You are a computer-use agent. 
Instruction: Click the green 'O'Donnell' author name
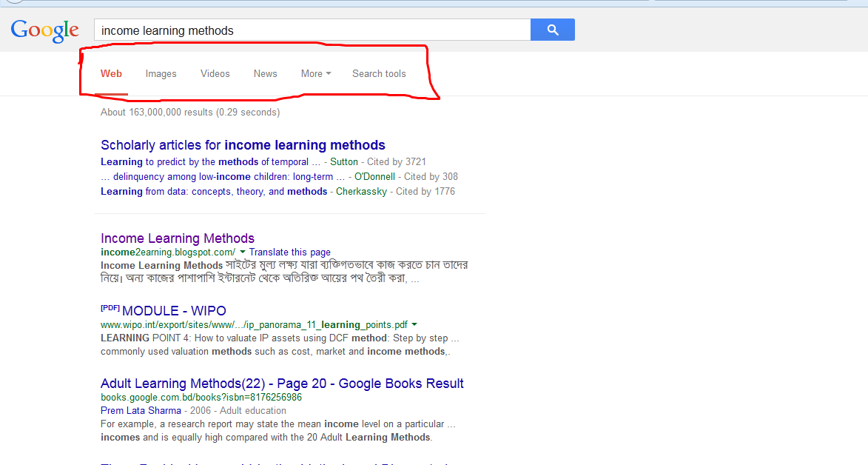point(374,177)
